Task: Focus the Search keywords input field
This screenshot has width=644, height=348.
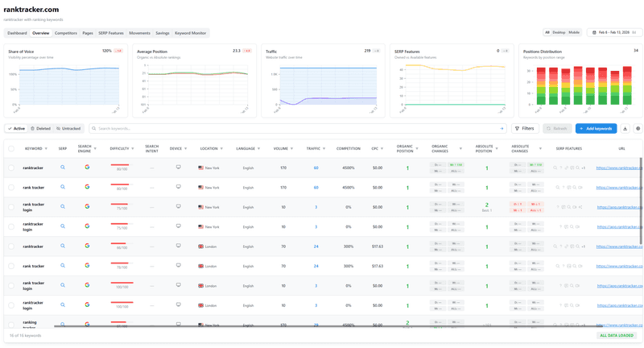Action: tap(298, 129)
